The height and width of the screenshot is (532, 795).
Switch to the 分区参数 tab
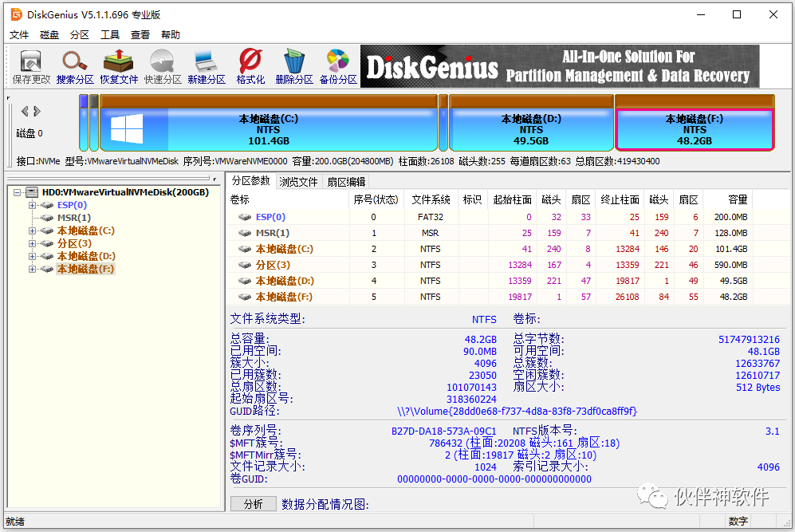(251, 181)
